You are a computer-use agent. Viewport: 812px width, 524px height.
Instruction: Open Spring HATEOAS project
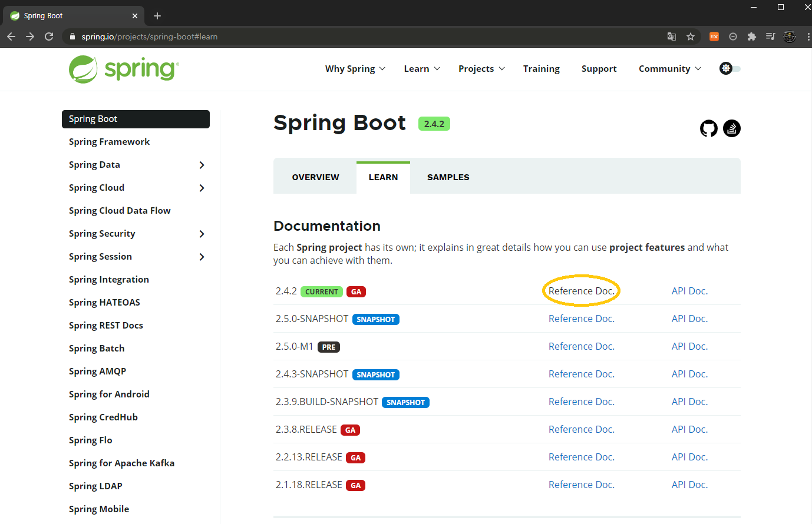[x=104, y=303]
